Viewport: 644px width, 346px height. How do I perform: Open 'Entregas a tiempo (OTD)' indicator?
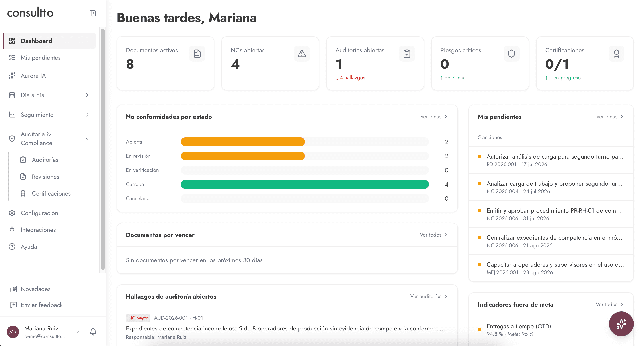click(x=551, y=330)
